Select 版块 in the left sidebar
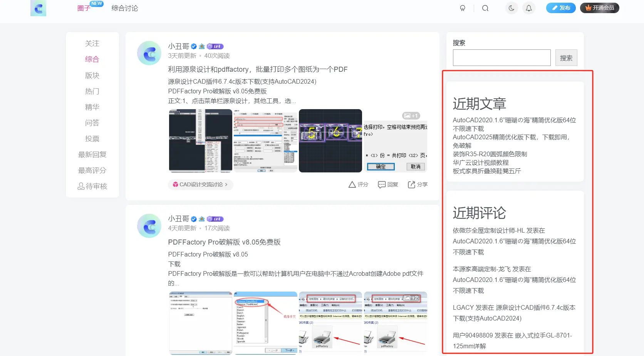 click(92, 76)
